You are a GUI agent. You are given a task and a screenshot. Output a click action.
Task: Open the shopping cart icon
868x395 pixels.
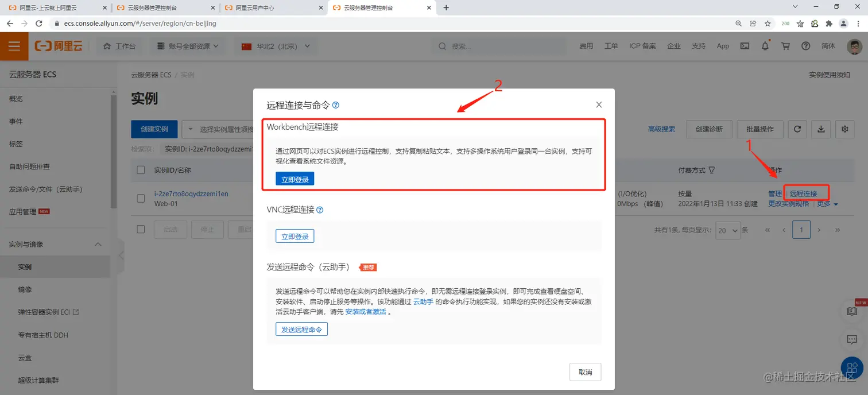click(x=785, y=46)
